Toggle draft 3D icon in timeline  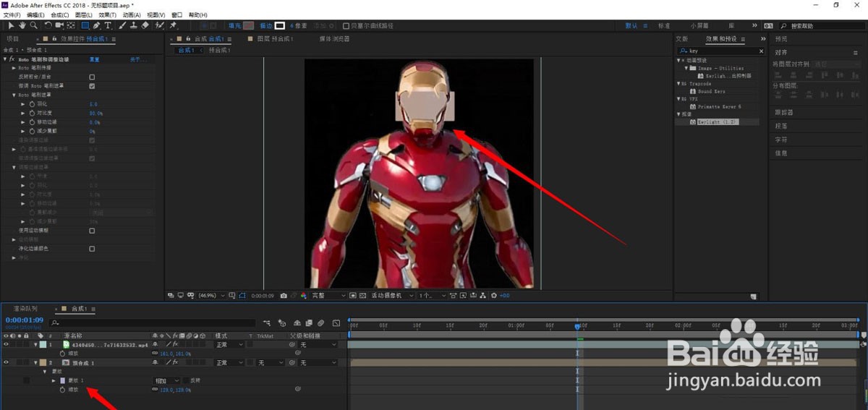click(282, 323)
